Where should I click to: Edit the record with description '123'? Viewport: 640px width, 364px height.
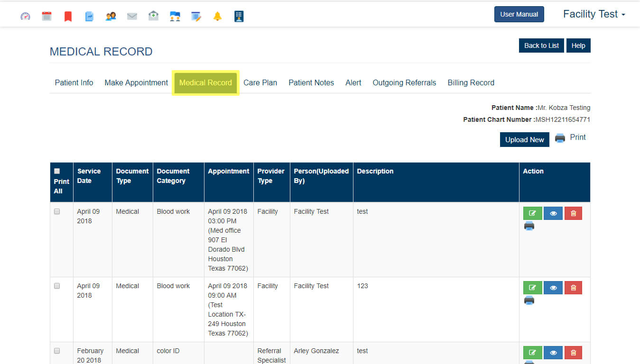click(x=532, y=288)
